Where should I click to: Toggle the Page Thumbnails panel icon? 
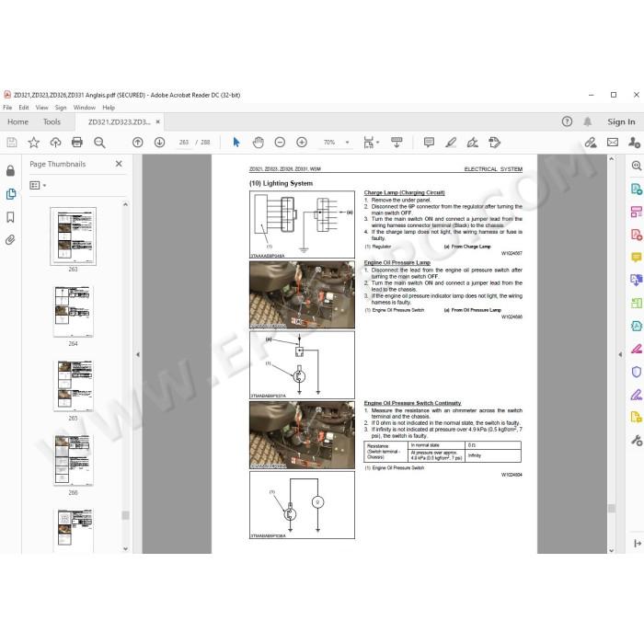pyautogui.click(x=11, y=194)
